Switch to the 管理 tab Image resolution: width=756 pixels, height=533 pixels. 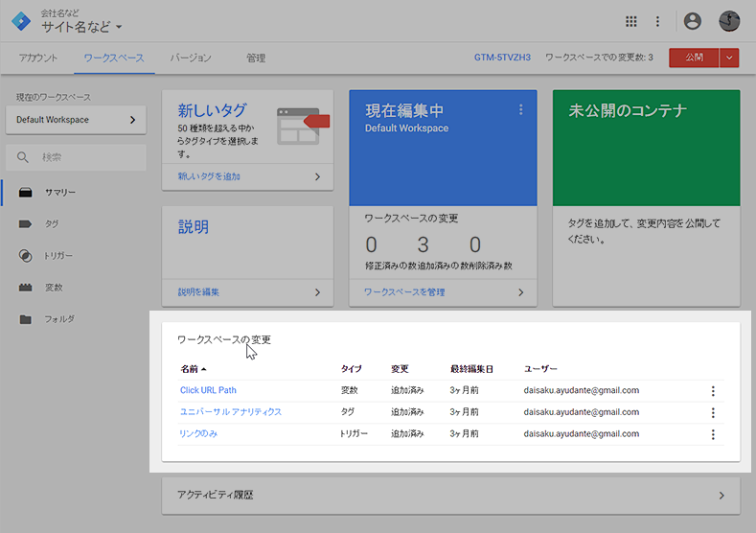click(256, 58)
